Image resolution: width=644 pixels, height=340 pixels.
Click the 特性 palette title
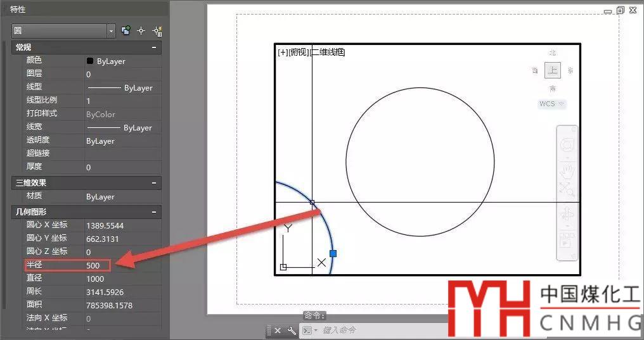(x=18, y=9)
